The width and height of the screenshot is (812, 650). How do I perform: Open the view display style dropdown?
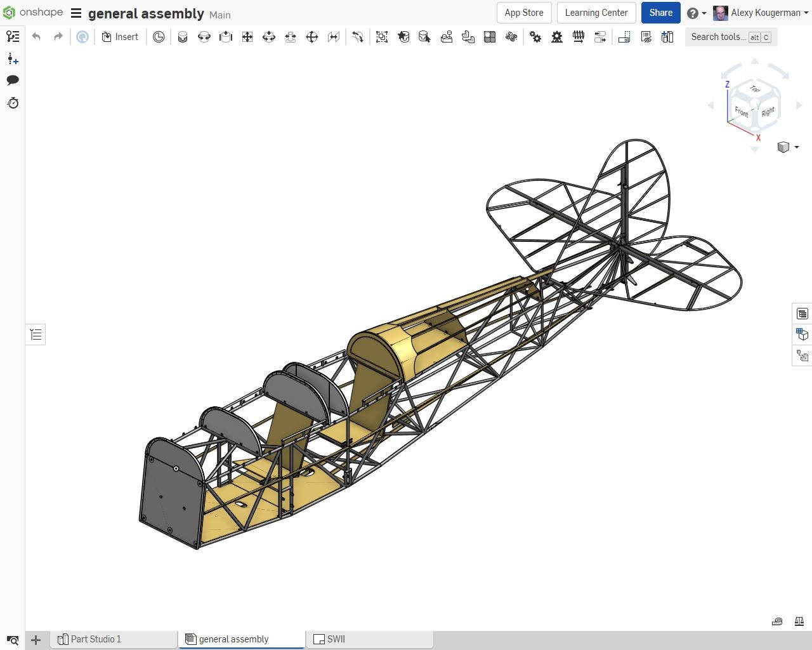click(788, 147)
